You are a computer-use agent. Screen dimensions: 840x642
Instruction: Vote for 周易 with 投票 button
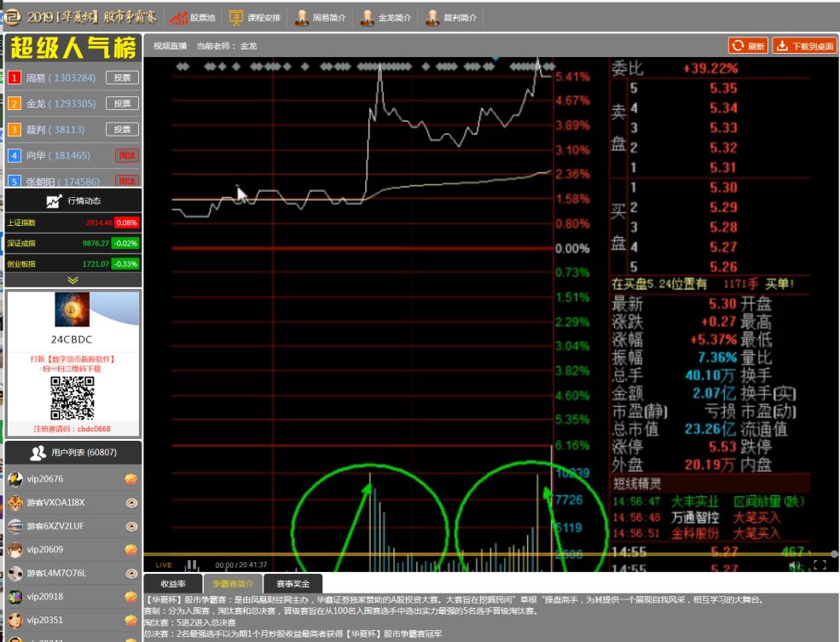pyautogui.click(x=122, y=78)
